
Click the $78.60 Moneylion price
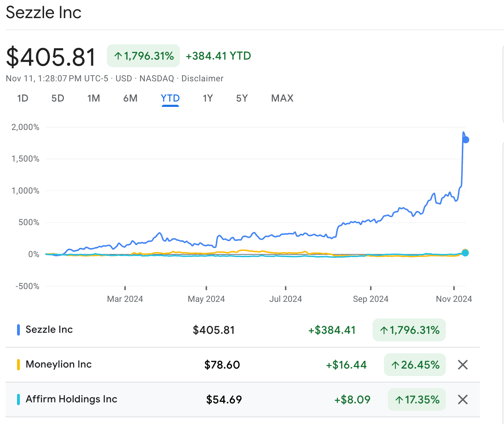point(222,365)
